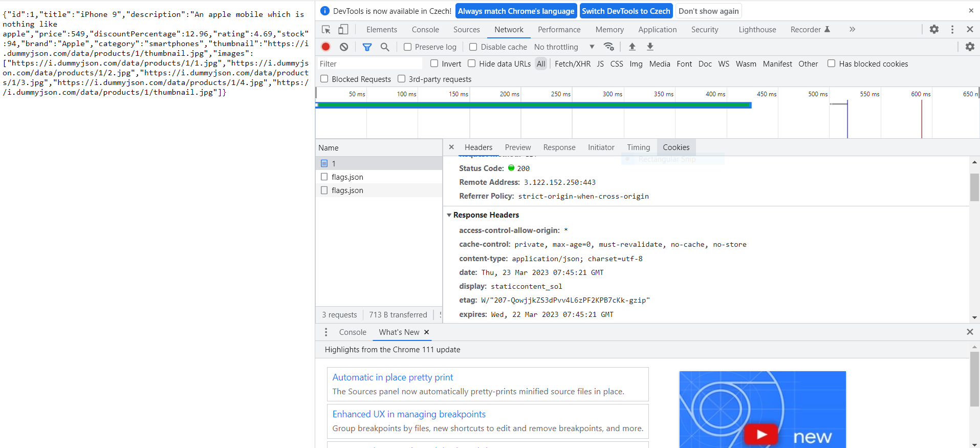Filter requests by Img type
Image resolution: width=980 pixels, height=448 pixels.
coord(636,64)
